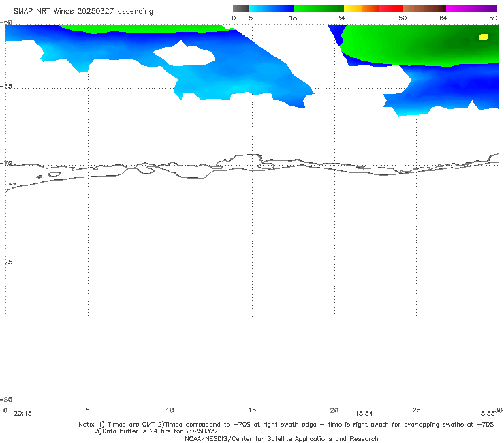The height and width of the screenshot is (443, 504).
Task: Pick the yellow-orange segment of the color bar
Action: pyautogui.click(x=361, y=8)
